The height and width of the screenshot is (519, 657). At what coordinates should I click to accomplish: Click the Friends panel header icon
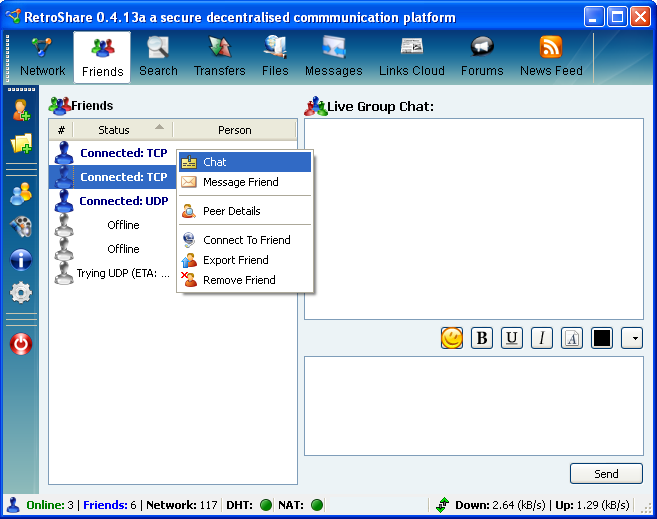coord(59,106)
